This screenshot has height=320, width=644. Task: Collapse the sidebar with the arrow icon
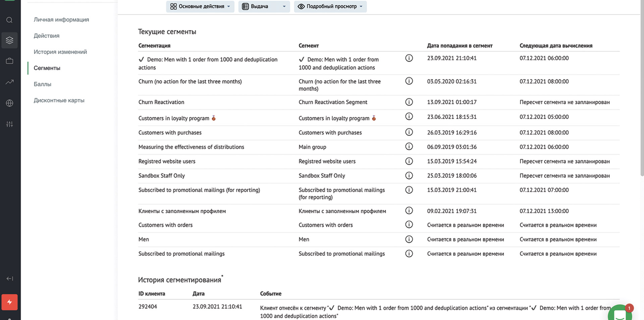coord(10,278)
